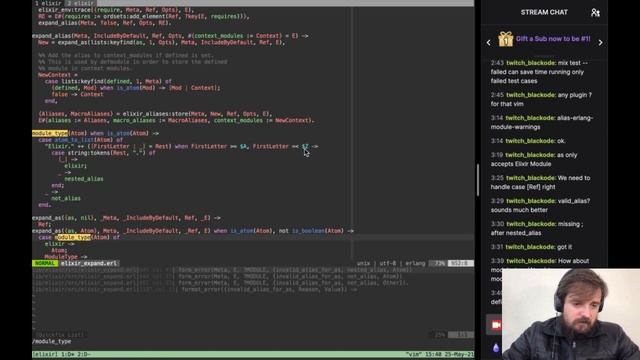Click the elixir_expand.erl filename in statusline
Screen dimensions: 640x360
pyautogui.click(x=89, y=263)
